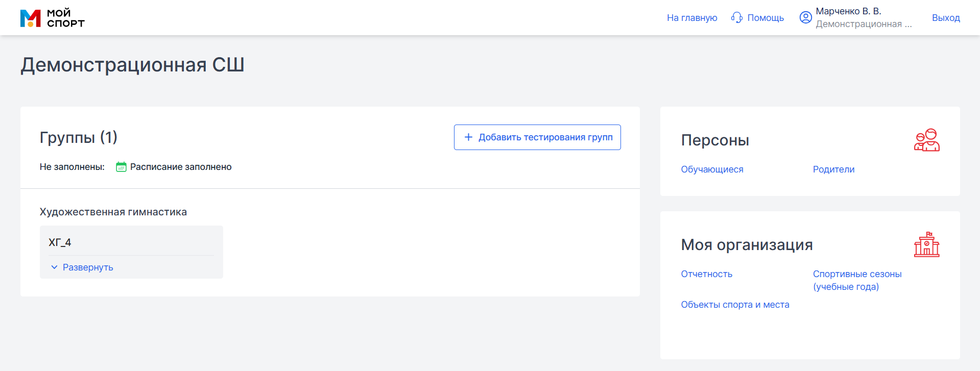
Task: Click the Персоны people icon
Action: (926, 140)
